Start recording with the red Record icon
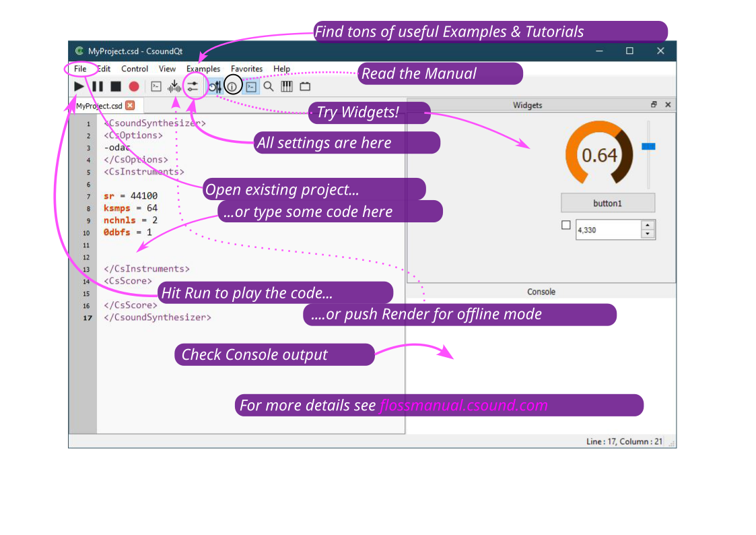Viewport: 756px width, 535px height. click(134, 86)
